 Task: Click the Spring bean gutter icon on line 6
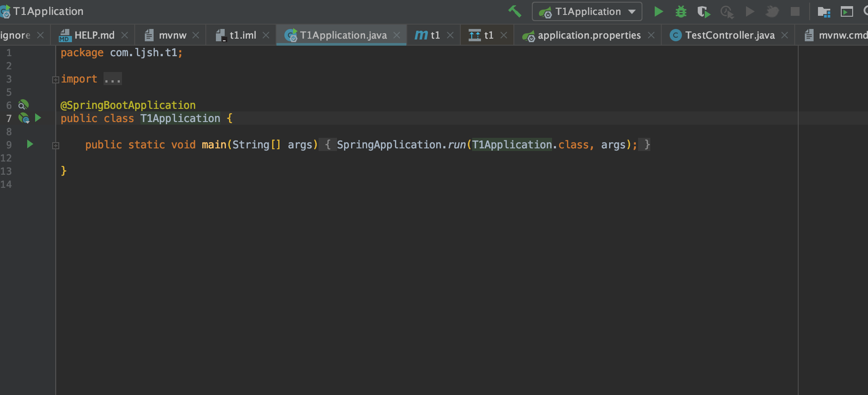tap(23, 105)
